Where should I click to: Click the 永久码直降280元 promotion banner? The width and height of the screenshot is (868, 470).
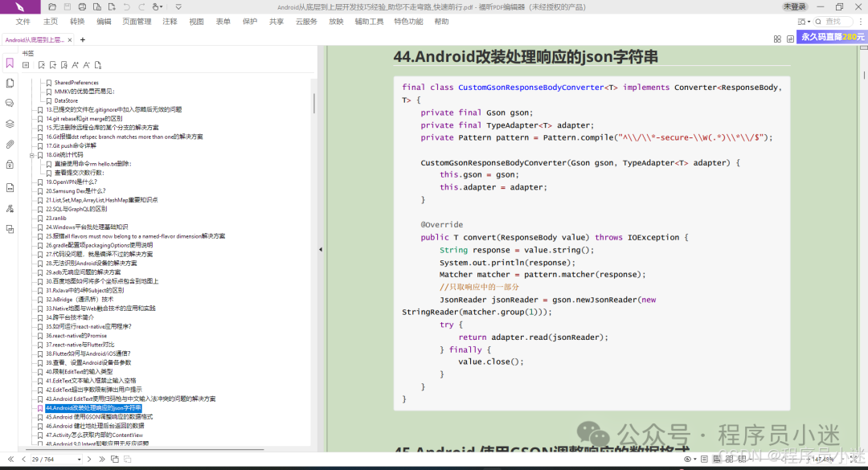click(832, 37)
